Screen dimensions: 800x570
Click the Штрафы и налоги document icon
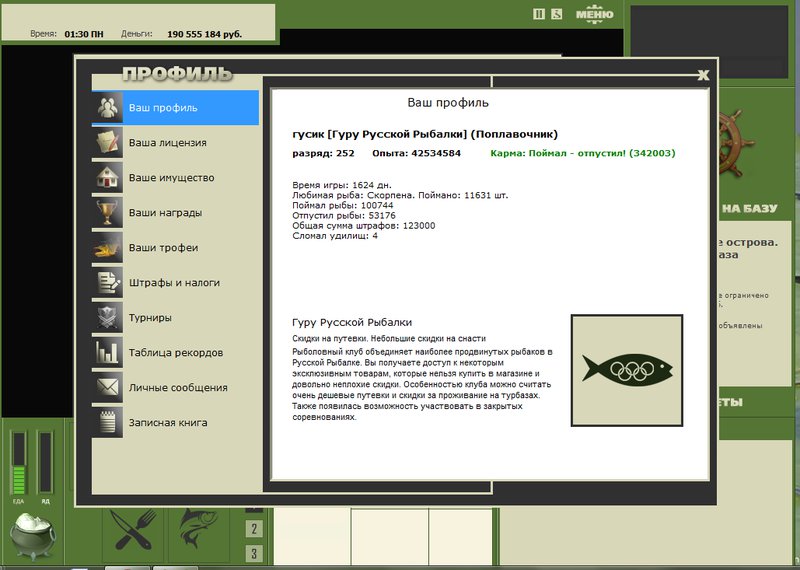click(x=108, y=283)
